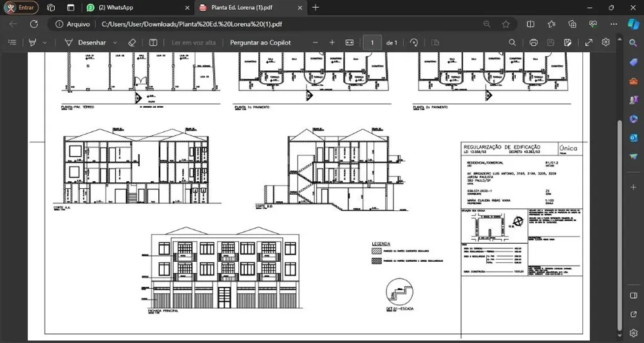Toggle full screen mode for PDF
This screenshot has height=343, width=644.
tap(589, 43)
